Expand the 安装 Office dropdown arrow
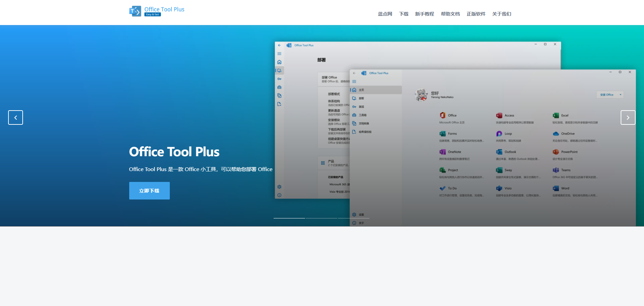 620,95
